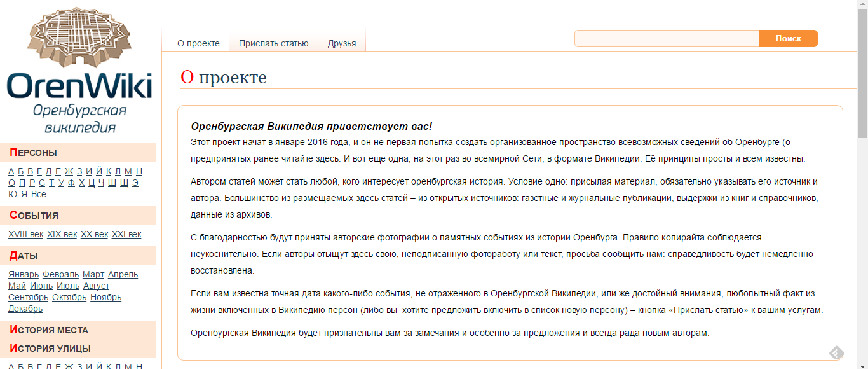This screenshot has width=868, height=369.
Task: Open the XVIII век events link
Action: (25, 234)
